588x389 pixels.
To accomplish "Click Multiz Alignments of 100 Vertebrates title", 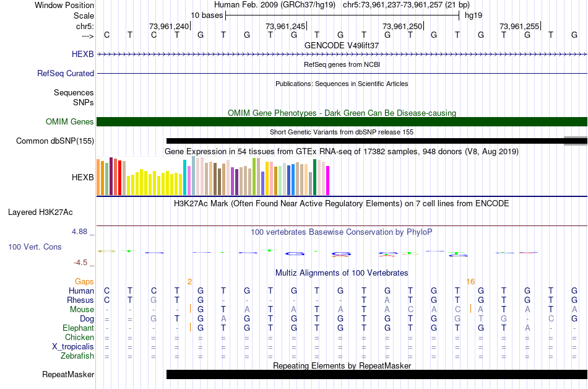I will (x=342, y=273).
